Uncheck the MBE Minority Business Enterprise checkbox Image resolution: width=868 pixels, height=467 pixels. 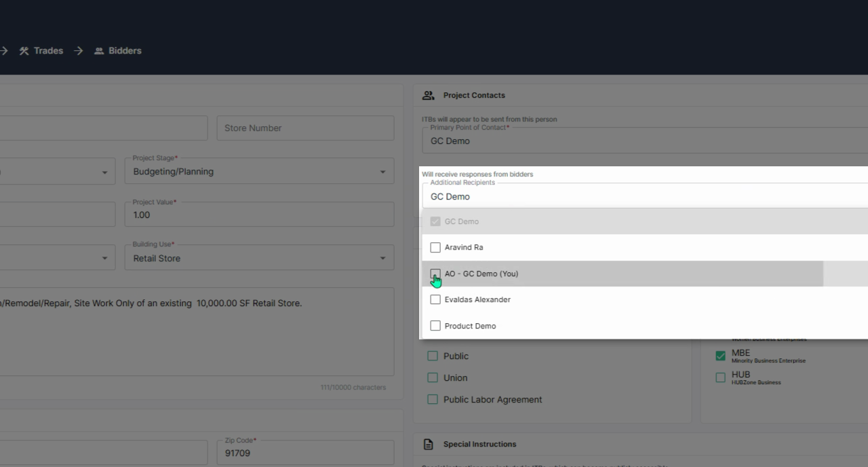tap(720, 356)
